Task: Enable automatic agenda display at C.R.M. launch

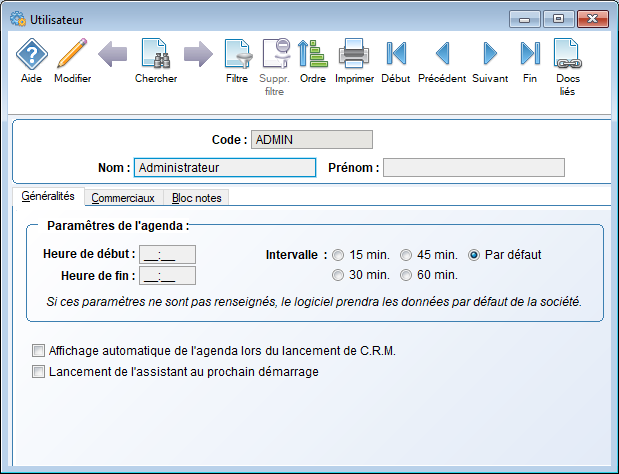Action: [39, 351]
